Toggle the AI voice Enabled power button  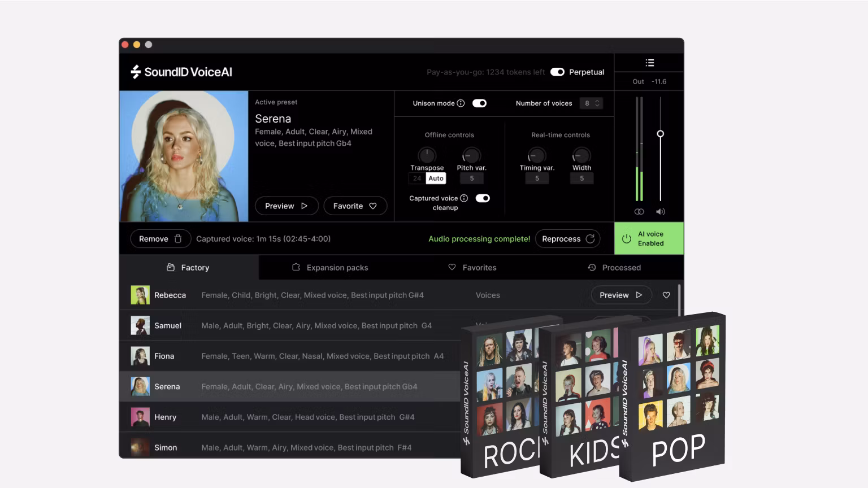point(649,238)
